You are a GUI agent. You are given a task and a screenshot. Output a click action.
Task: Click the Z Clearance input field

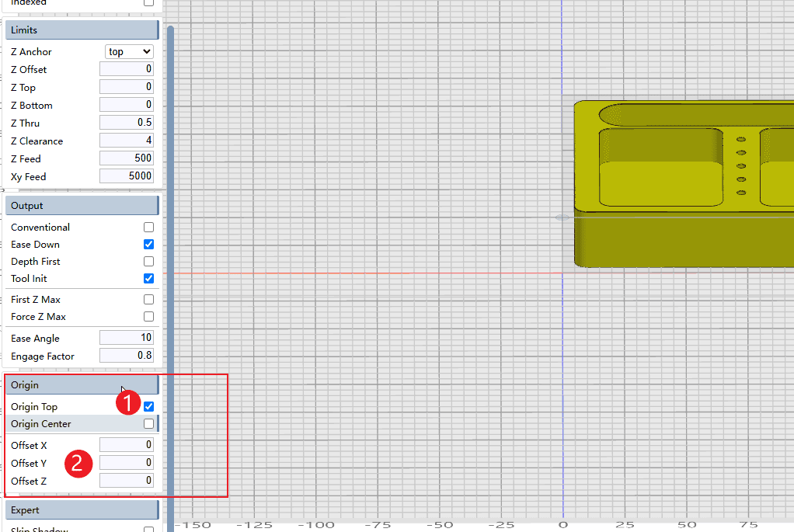tap(127, 141)
